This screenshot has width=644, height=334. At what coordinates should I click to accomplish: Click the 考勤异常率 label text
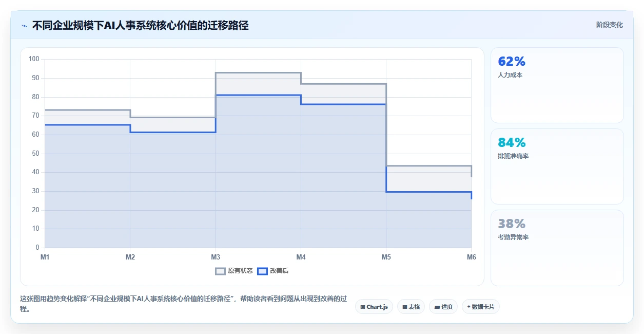[x=513, y=237]
